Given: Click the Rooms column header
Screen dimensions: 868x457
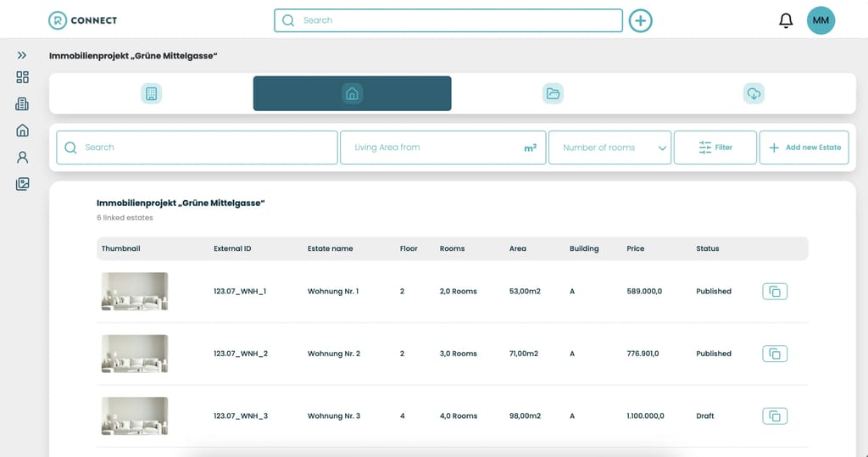Looking at the screenshot, I should pos(453,248).
